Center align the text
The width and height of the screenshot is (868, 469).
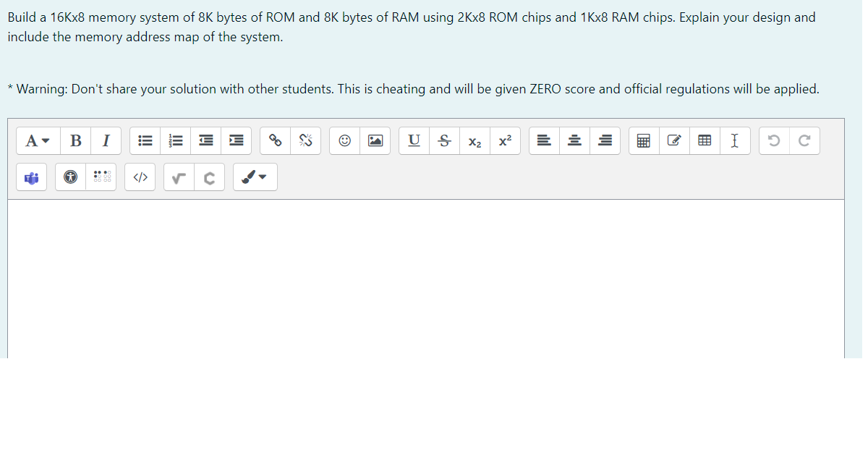[x=574, y=140]
